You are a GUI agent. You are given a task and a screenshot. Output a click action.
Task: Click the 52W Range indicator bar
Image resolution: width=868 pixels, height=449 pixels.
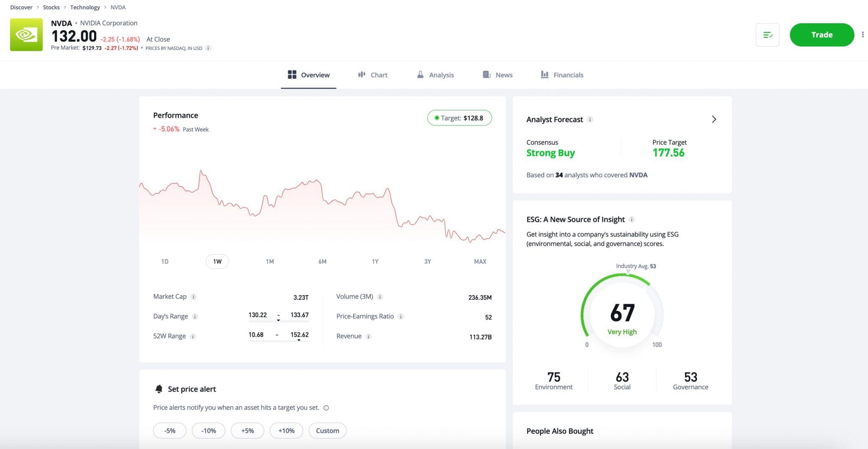click(x=278, y=341)
